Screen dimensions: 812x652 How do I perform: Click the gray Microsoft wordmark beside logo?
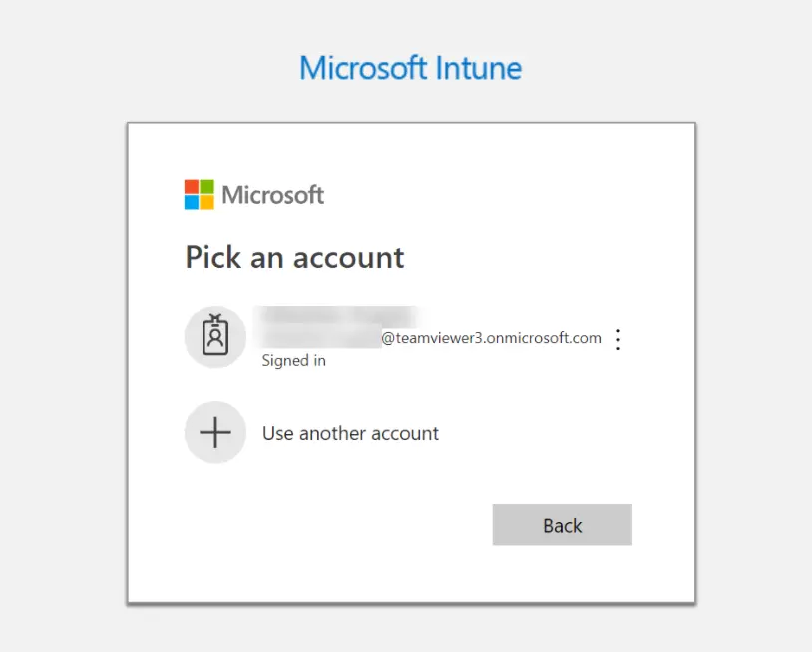273,195
